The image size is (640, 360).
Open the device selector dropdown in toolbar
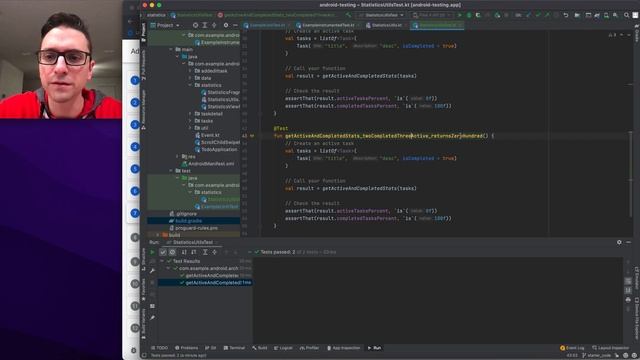(x=432, y=15)
